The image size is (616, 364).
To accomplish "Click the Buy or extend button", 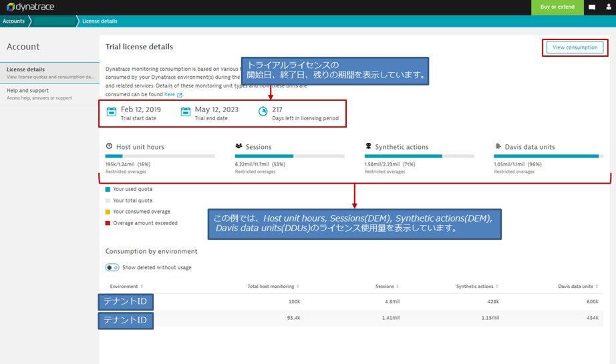I will pyautogui.click(x=557, y=7).
